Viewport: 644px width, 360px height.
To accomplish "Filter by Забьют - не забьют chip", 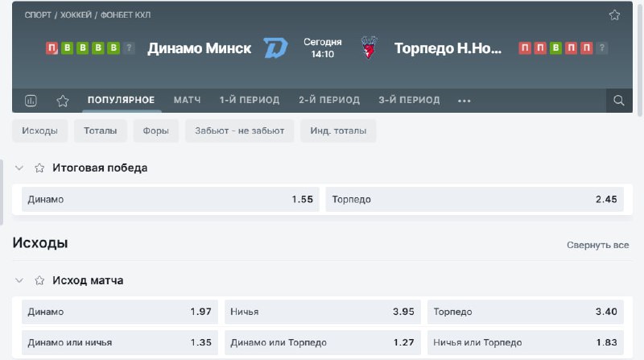I will (x=239, y=130).
